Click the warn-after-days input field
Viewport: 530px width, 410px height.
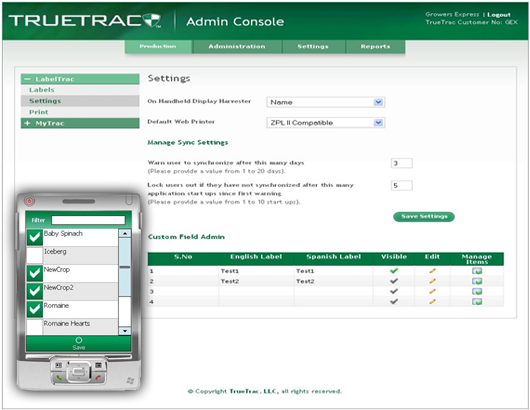tap(402, 163)
